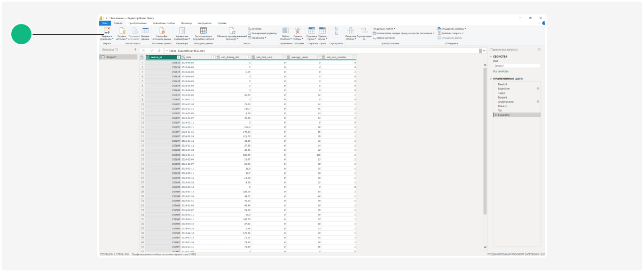The height and width of the screenshot is (272, 644).
Task: Open Создать источник in ribbon
Action: pos(122,33)
